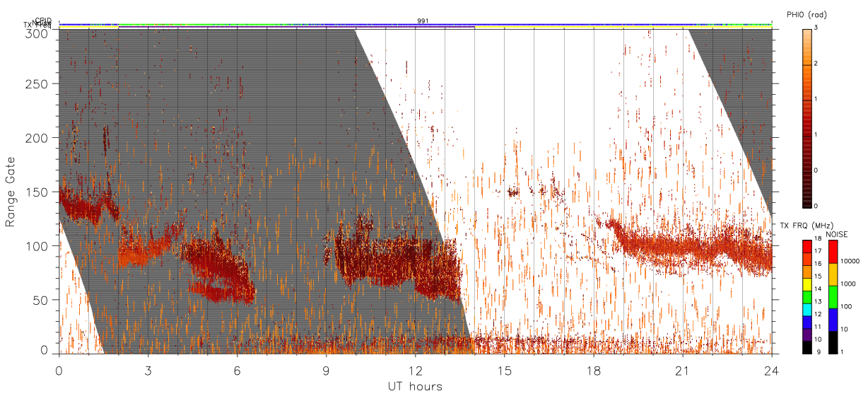Click the 12 tick on UT hours axis
Screen dimensions: 868x401
pyautogui.click(x=415, y=370)
